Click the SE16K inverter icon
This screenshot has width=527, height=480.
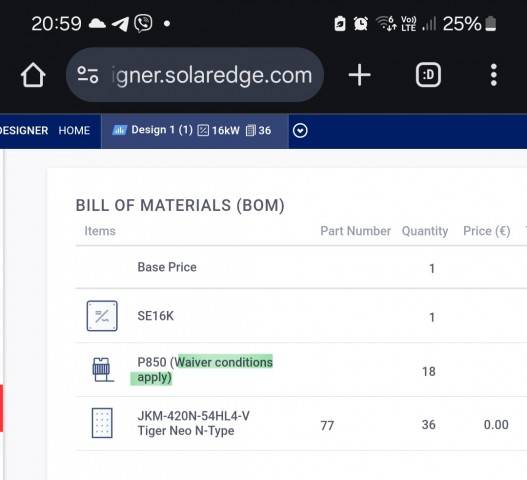pos(102,316)
